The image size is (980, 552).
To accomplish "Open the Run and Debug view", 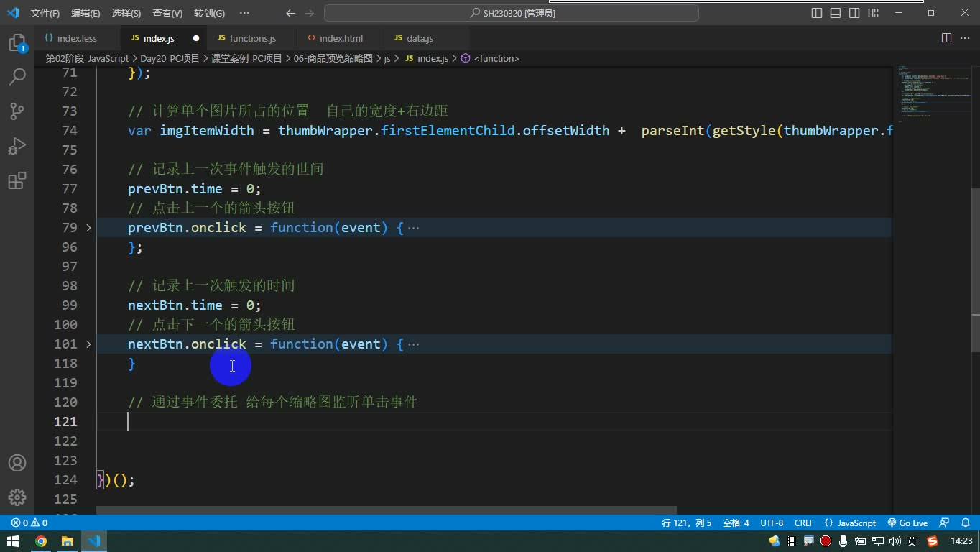I will point(17,146).
